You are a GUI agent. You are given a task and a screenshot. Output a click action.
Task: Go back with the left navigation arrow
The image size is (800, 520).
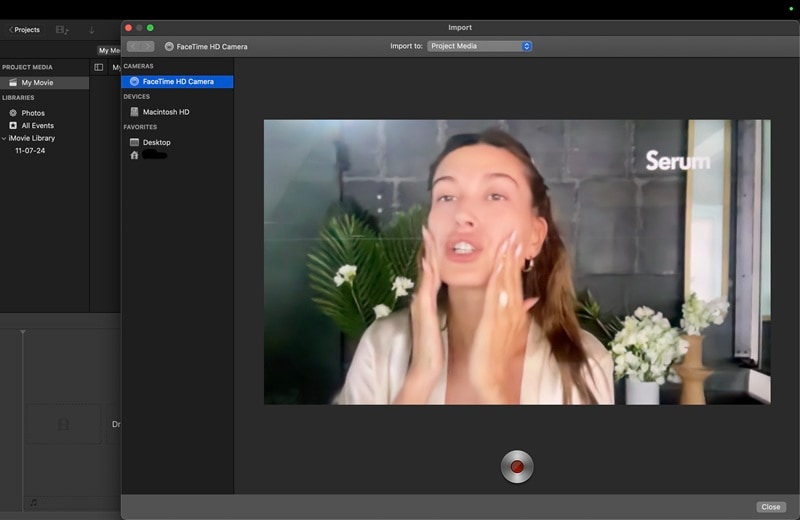point(134,46)
